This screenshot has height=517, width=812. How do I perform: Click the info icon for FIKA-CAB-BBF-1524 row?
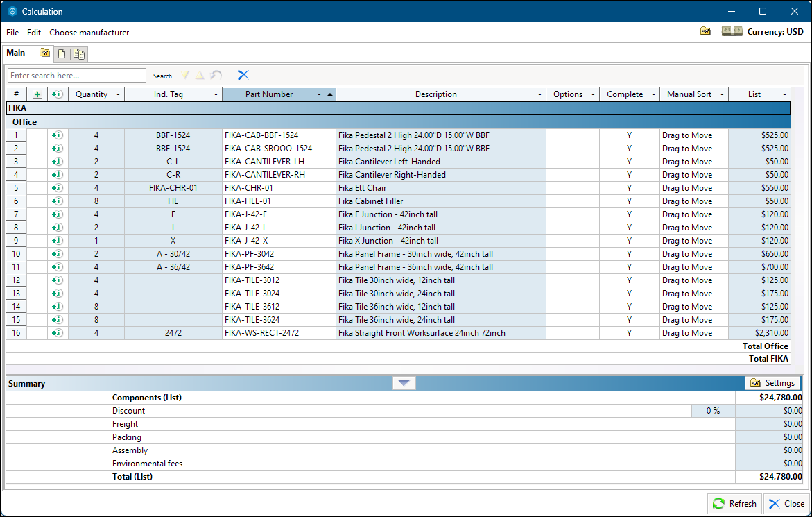58,135
